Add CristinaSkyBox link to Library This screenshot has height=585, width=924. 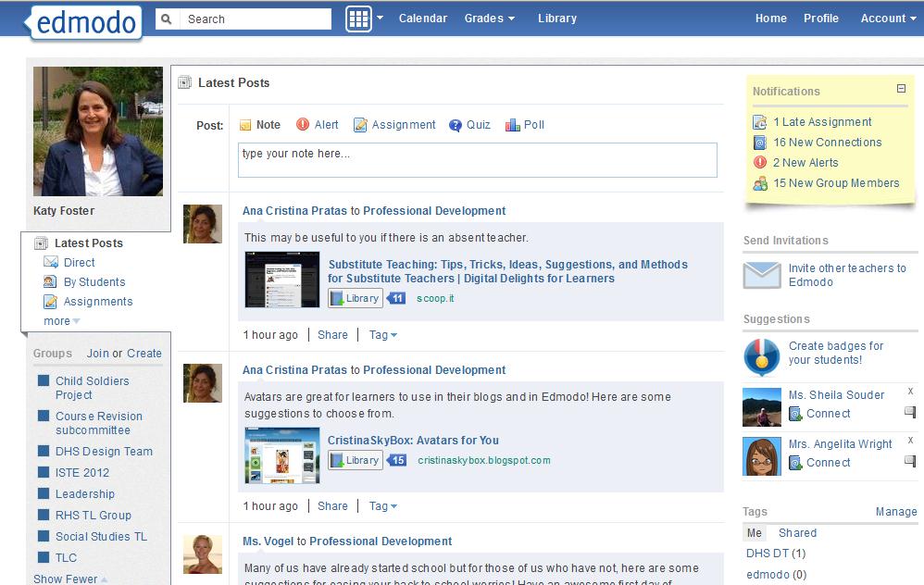(356, 460)
